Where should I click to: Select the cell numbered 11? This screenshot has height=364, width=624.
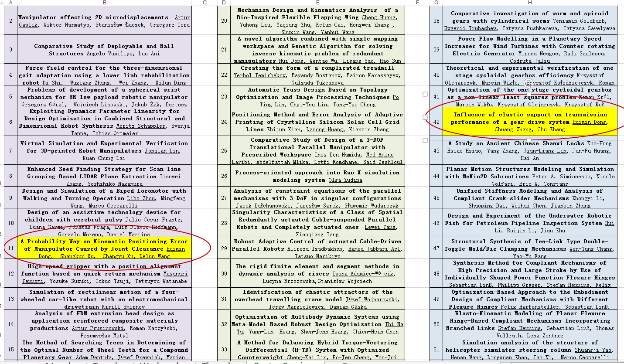point(10,248)
